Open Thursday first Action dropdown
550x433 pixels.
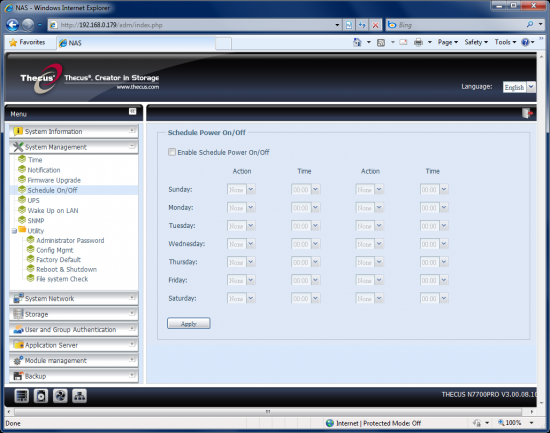click(241, 262)
